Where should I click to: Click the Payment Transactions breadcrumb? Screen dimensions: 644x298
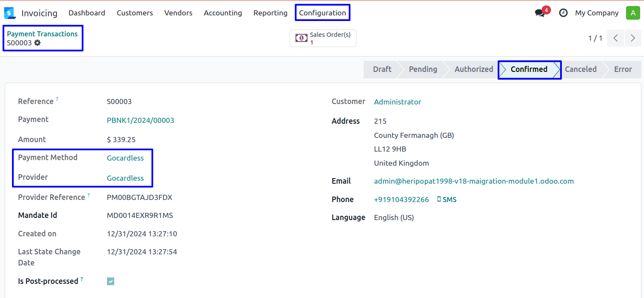click(x=42, y=34)
